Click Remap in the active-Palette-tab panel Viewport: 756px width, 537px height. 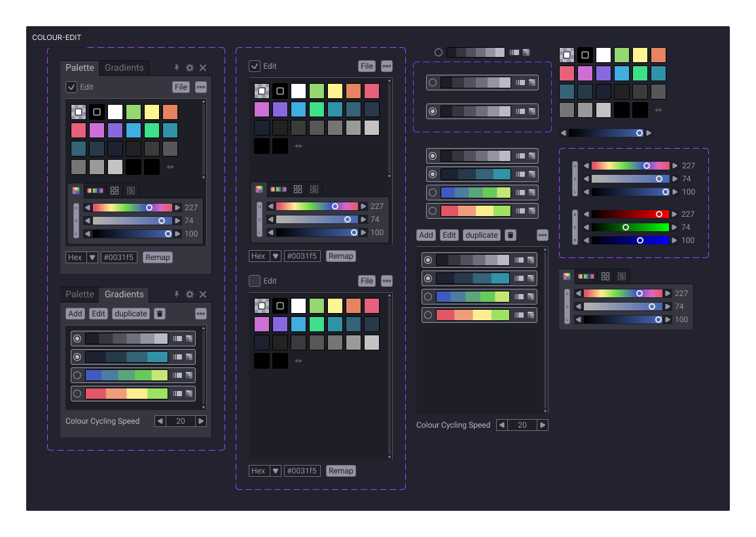tap(158, 257)
